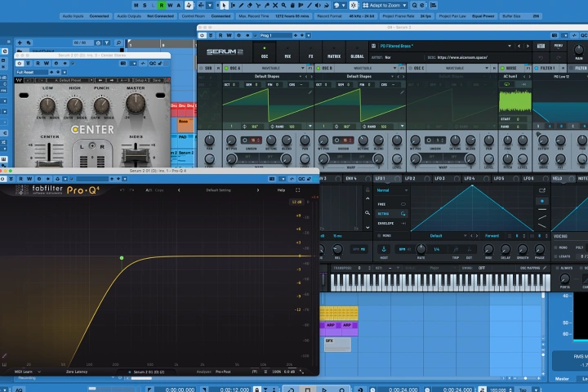This screenshot has width=588, height=392.
Task: Select the Zoom magnifier tool in toolbar
Action: click(284, 5)
